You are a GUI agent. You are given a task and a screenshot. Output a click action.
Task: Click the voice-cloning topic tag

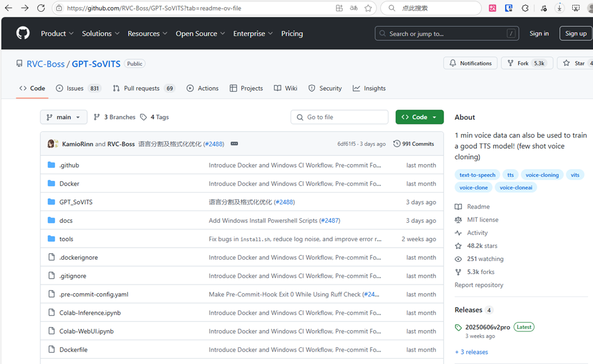tap(542, 175)
